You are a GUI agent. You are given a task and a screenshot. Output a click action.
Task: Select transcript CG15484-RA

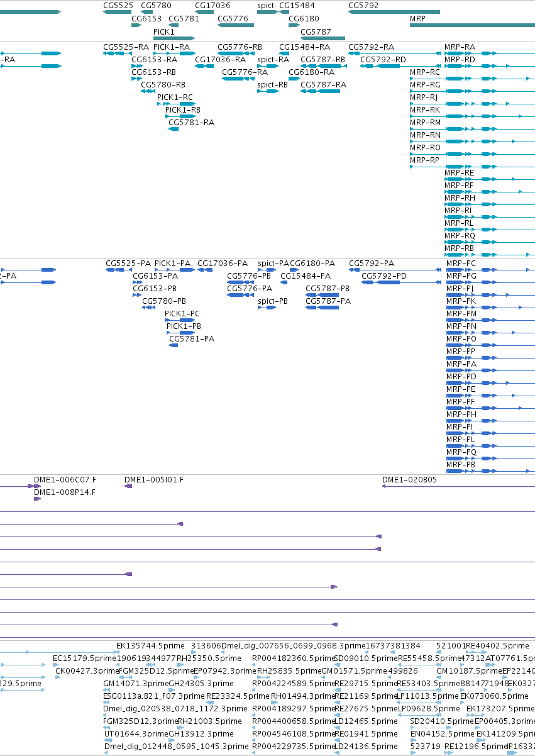304,47
